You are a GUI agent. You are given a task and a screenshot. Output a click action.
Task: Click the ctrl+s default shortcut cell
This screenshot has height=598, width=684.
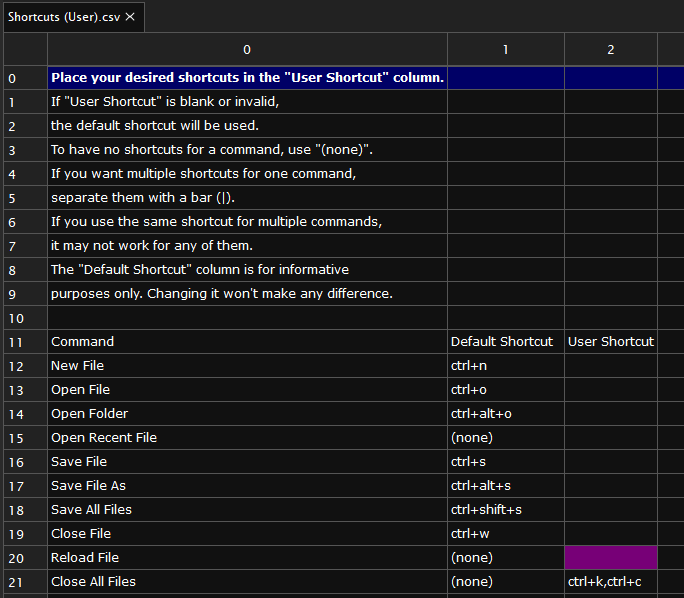pyautogui.click(x=506, y=461)
